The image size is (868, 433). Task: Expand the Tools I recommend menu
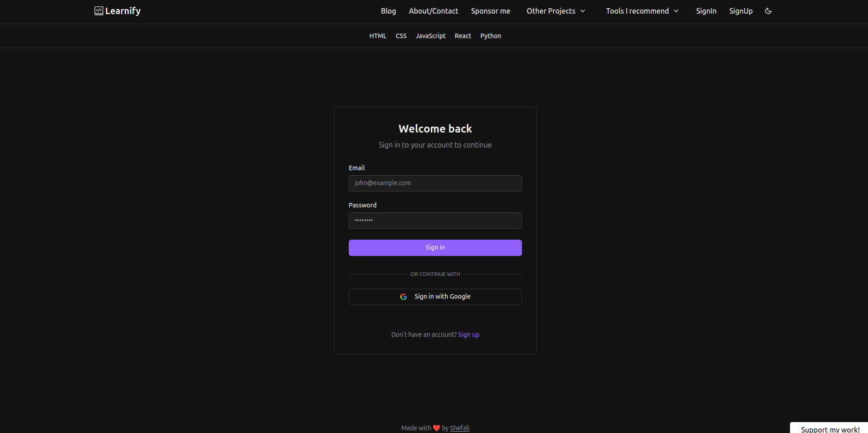click(638, 11)
